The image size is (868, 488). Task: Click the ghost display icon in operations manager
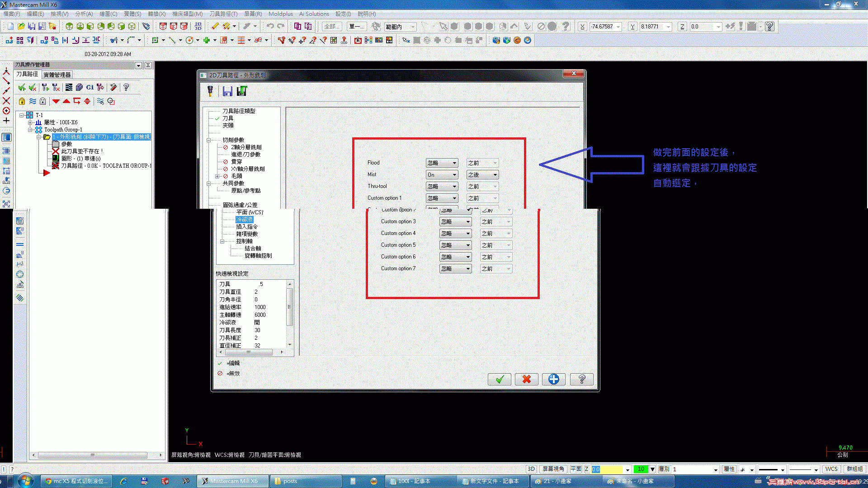42,101
